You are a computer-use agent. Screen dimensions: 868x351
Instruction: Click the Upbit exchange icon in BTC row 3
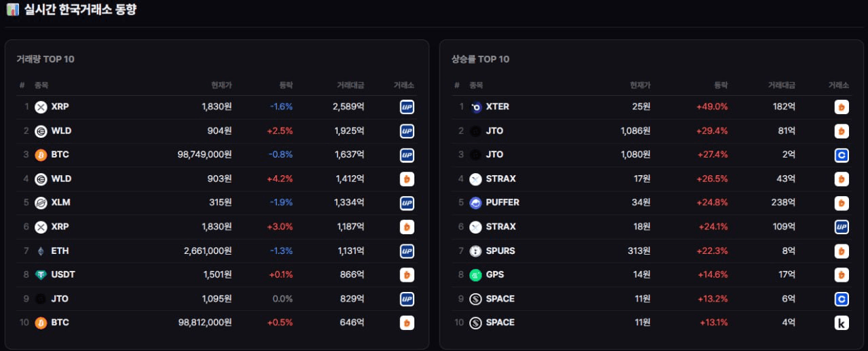407,155
